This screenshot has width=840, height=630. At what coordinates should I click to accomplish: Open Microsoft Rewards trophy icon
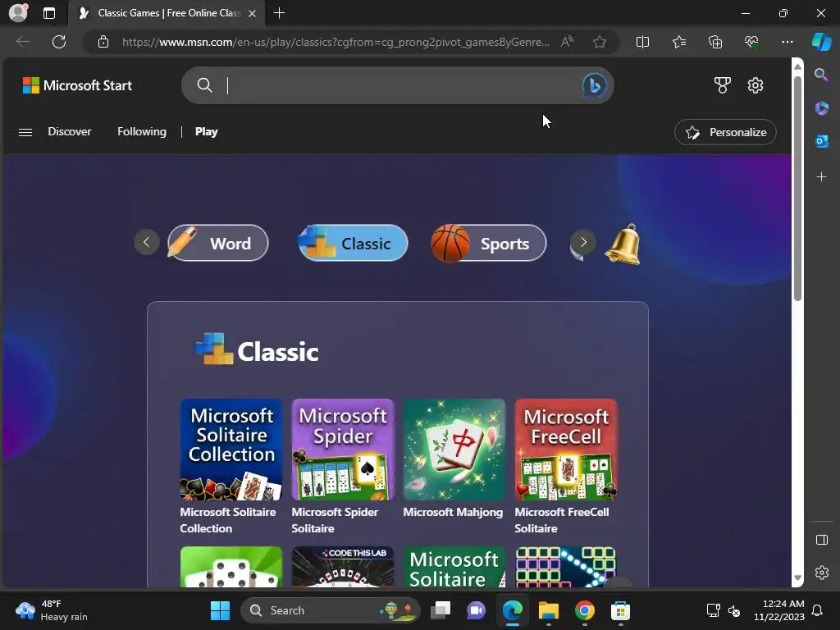pos(722,85)
